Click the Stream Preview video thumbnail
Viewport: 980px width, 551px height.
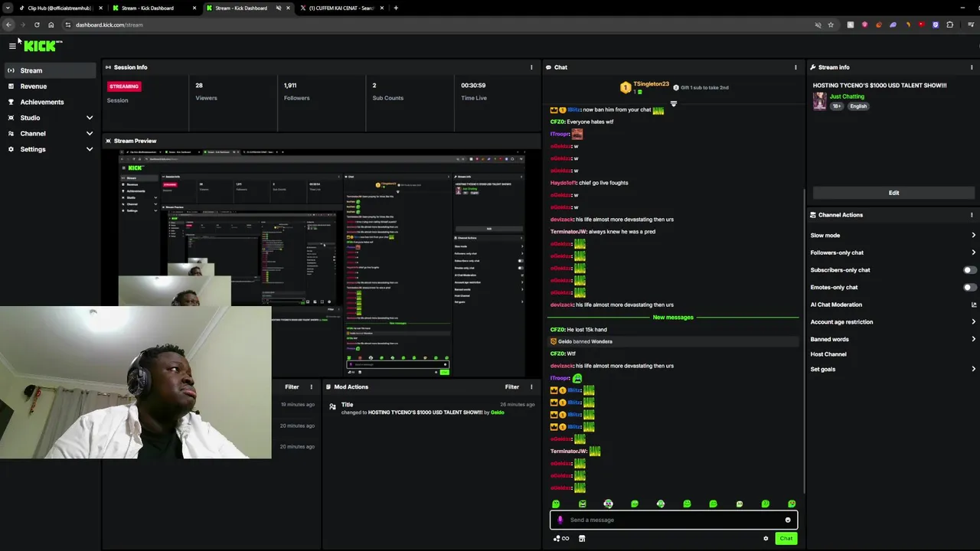(322, 262)
